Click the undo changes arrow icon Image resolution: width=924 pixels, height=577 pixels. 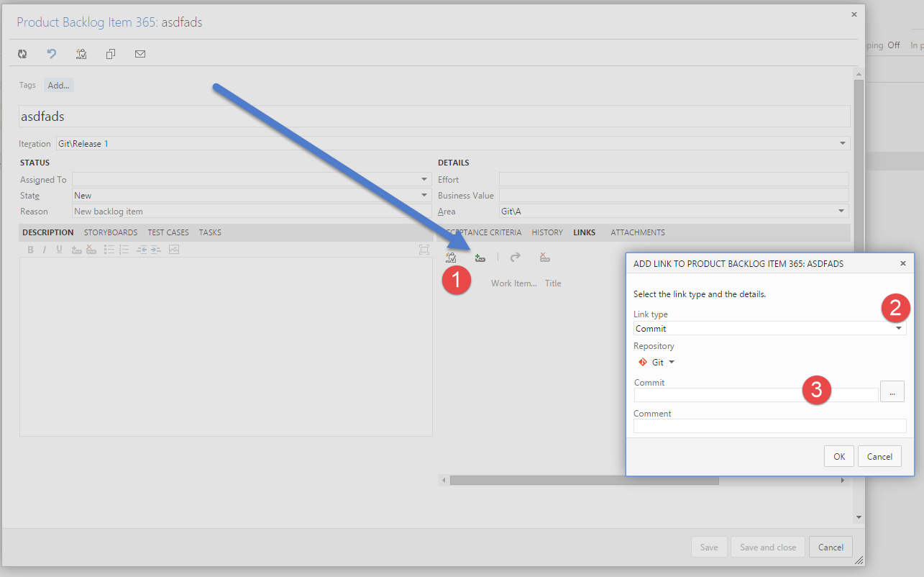click(x=52, y=54)
